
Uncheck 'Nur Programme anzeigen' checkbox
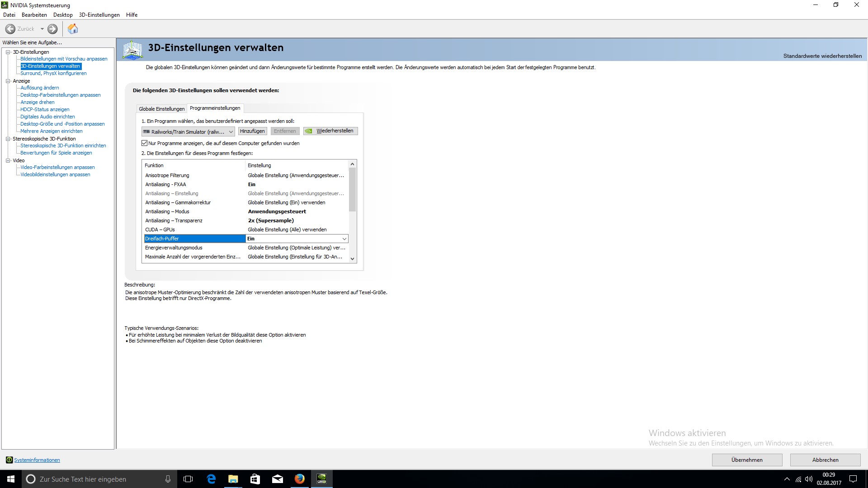(x=145, y=143)
